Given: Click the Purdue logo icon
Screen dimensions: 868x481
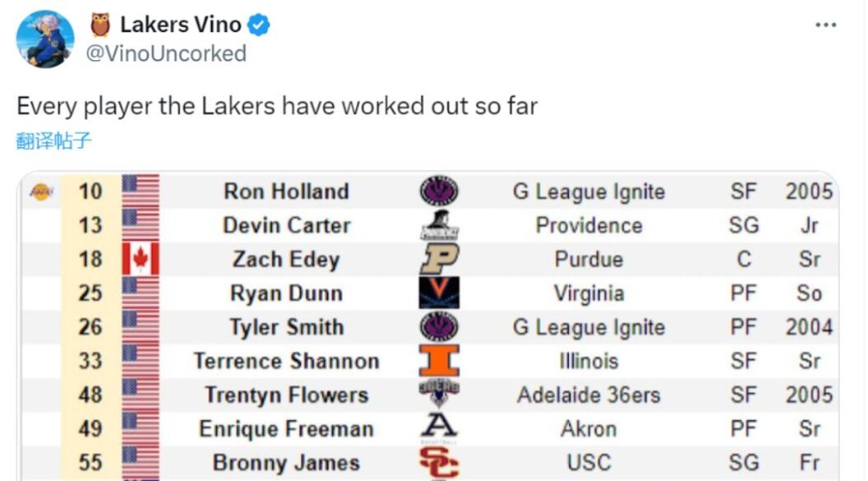Looking at the screenshot, I should coord(439,259).
